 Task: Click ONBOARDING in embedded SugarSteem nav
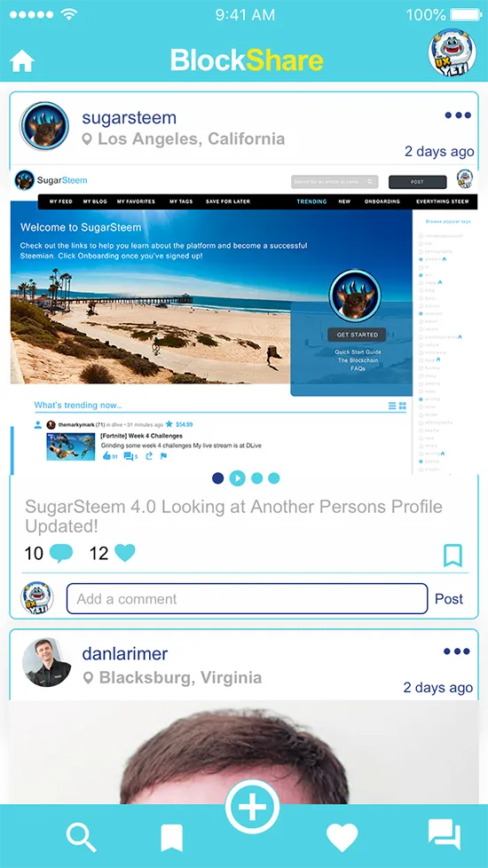tap(382, 201)
